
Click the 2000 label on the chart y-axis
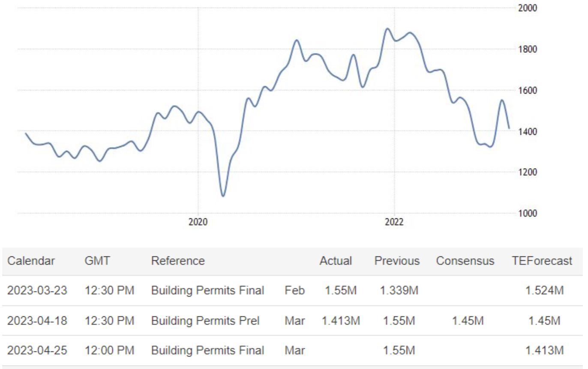tap(526, 8)
